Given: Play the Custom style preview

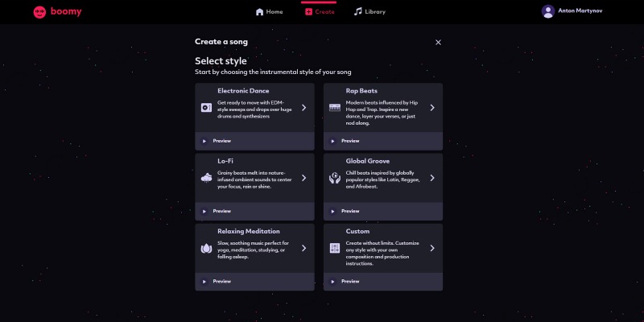Looking at the screenshot, I should click(x=332, y=282).
